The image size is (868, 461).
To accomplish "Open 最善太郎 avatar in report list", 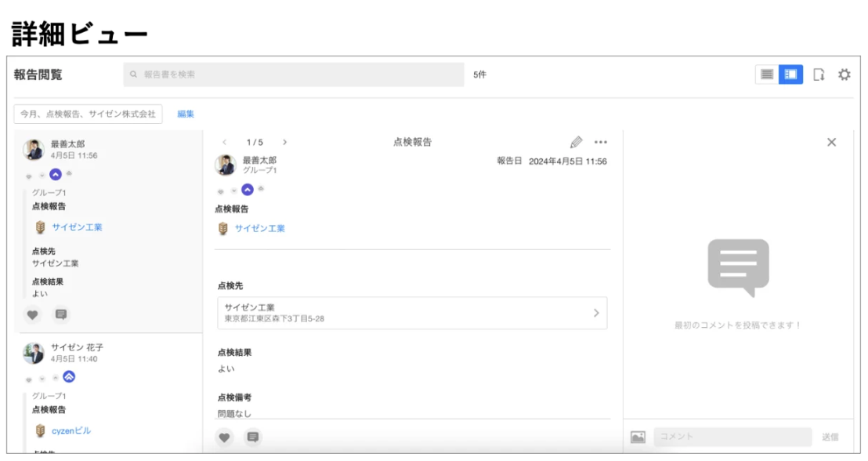I will [x=34, y=150].
